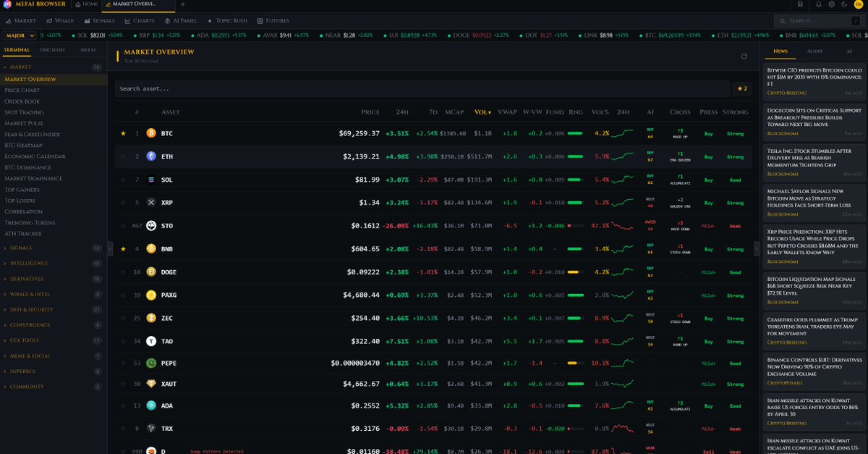Open the MAJOR ticker dropdown
This screenshot has height=454, width=868.
[20, 35]
